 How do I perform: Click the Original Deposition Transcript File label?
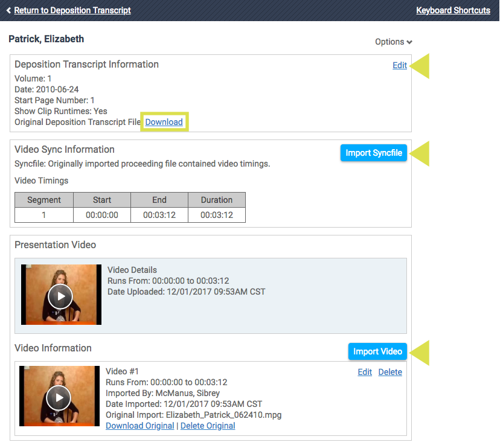(78, 122)
